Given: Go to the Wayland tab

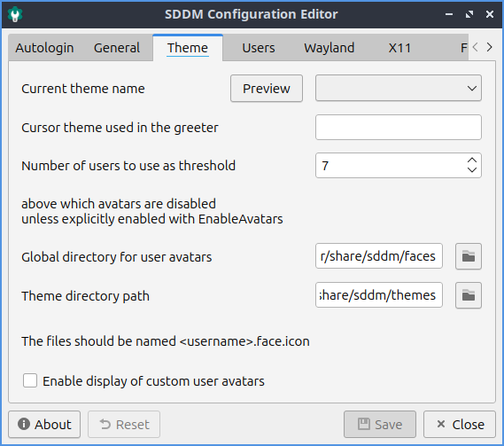Looking at the screenshot, I should (330, 48).
